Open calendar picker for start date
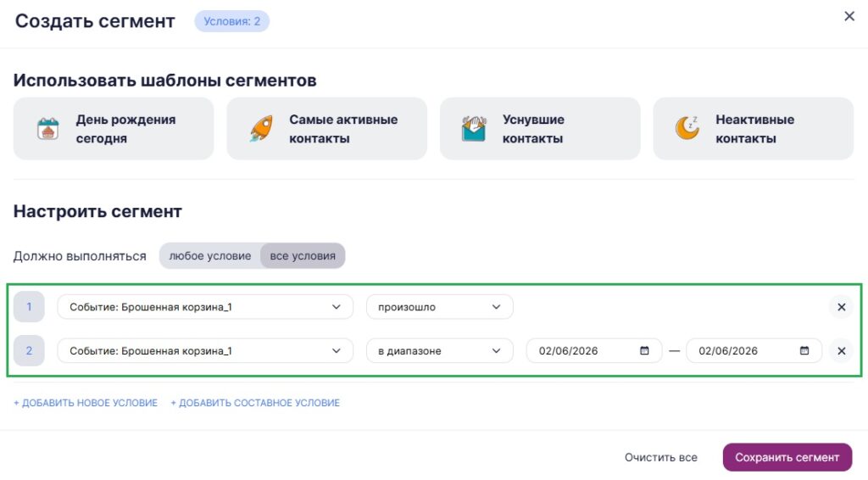868x480 pixels. [x=644, y=350]
